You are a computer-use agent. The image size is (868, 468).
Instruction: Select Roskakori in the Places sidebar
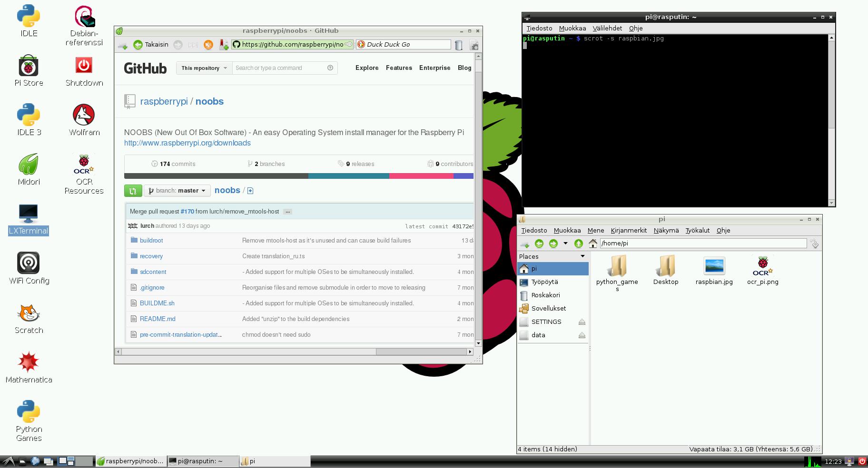click(552, 295)
